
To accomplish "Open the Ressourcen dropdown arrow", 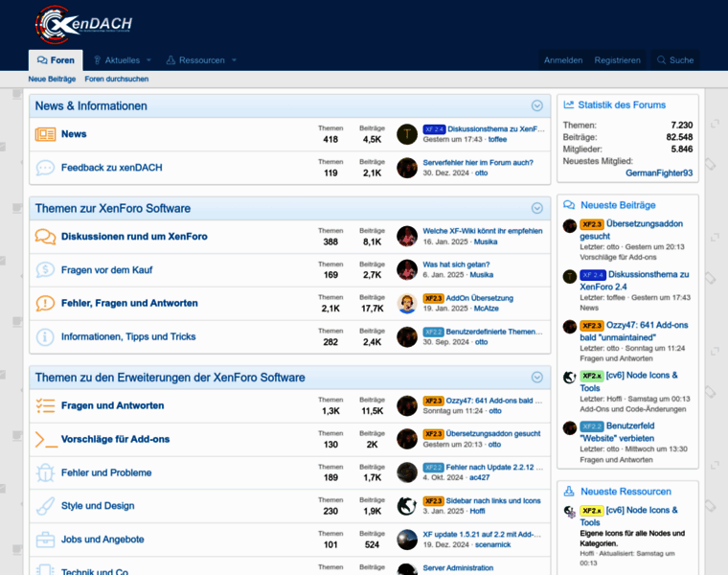I will coord(234,60).
